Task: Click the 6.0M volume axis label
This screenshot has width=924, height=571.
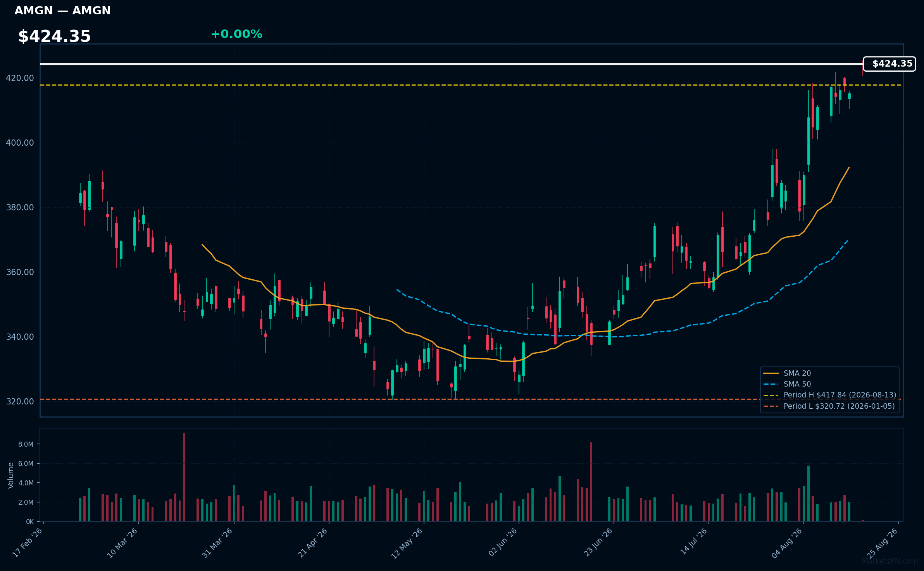Action: [x=26, y=464]
